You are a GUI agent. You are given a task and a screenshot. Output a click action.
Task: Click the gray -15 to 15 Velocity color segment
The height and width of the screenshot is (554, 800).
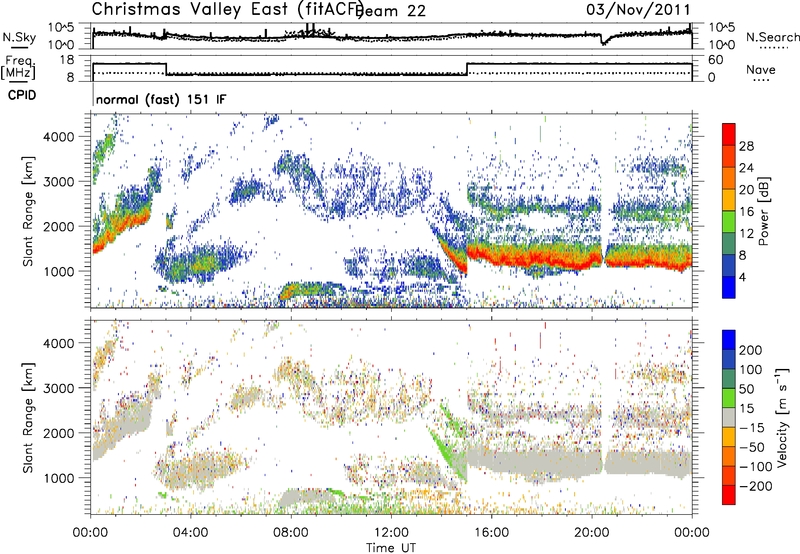pos(729,418)
